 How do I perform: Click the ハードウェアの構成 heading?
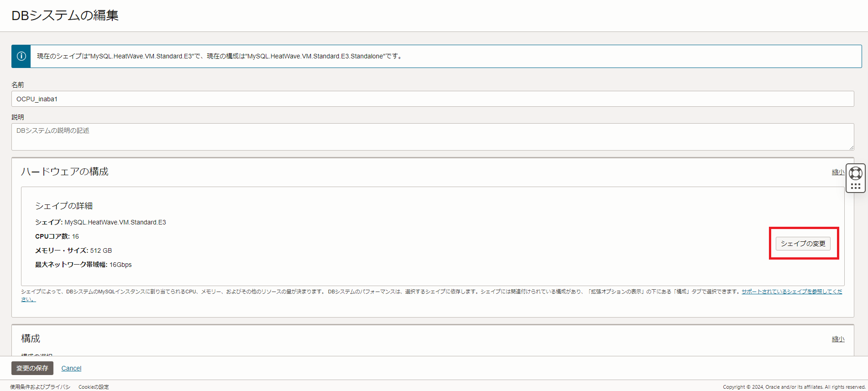click(65, 172)
